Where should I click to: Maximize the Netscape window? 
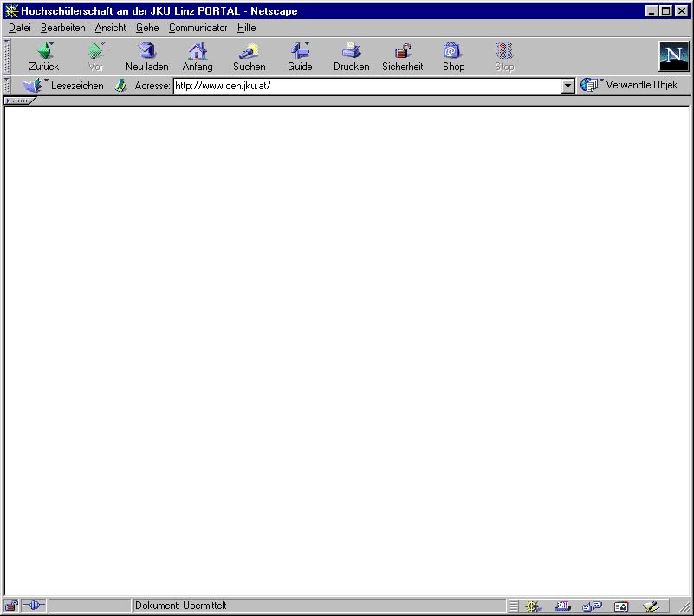(x=665, y=11)
